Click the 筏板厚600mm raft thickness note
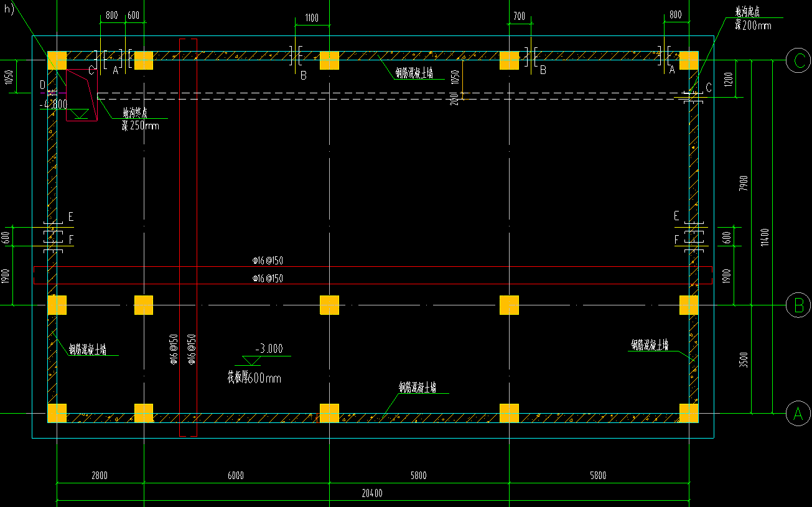The height and width of the screenshot is (507, 812). point(254,378)
